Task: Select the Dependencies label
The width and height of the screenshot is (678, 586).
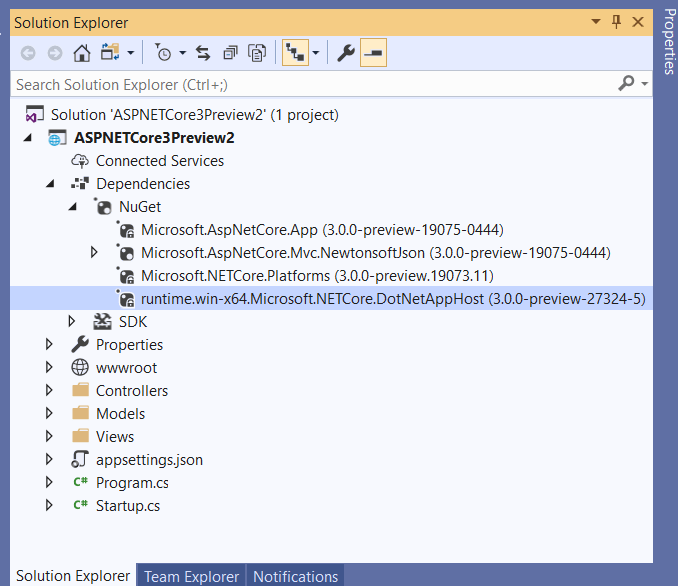Action: point(143,183)
